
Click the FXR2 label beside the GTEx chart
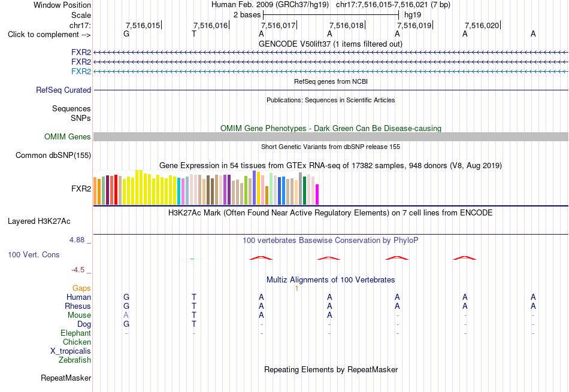point(81,189)
